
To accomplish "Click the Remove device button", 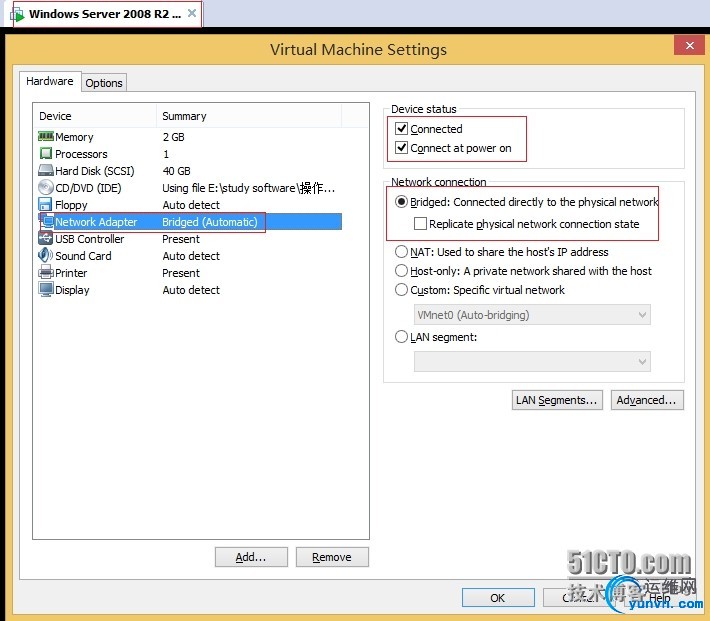I will [x=332, y=557].
